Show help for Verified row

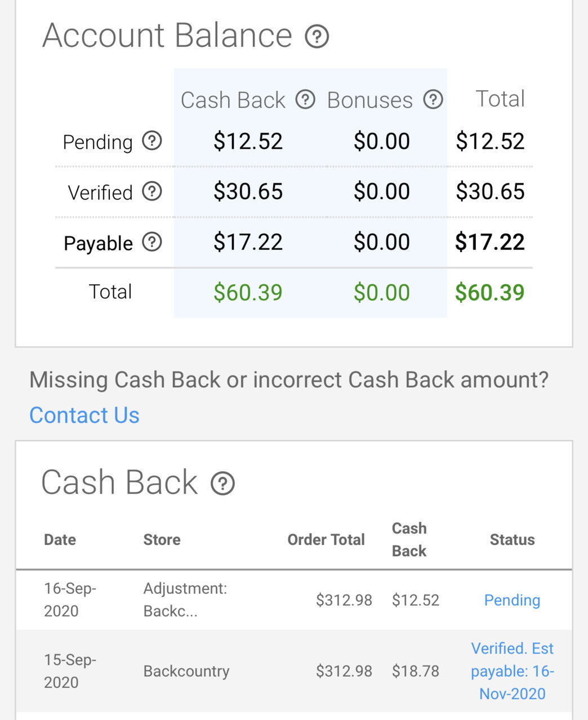[152, 191]
